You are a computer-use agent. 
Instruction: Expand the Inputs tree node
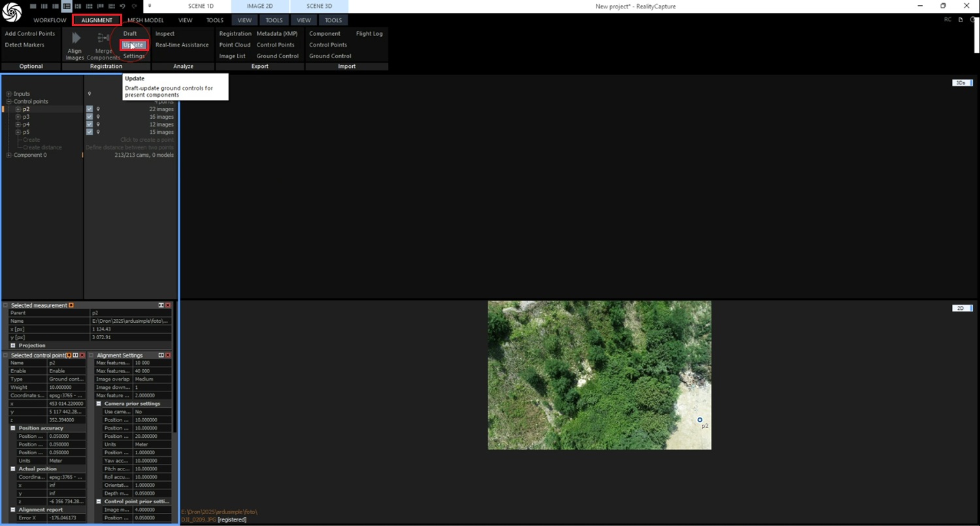coord(9,94)
